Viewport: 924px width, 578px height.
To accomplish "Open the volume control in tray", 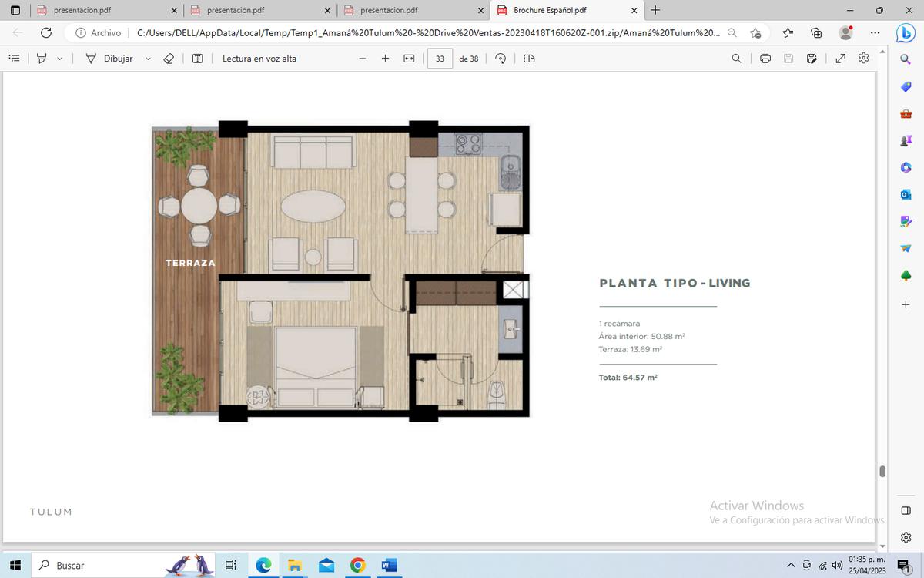I will tap(837, 566).
